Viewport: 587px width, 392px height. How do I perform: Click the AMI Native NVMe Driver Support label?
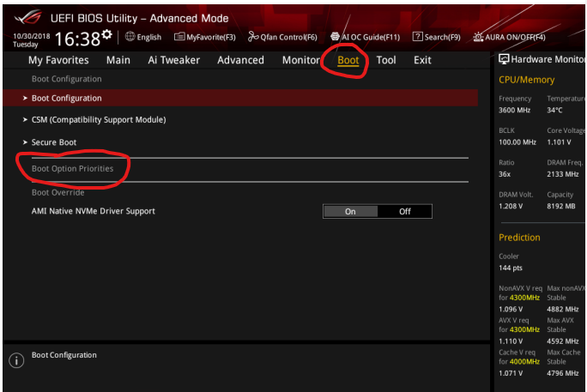click(94, 211)
